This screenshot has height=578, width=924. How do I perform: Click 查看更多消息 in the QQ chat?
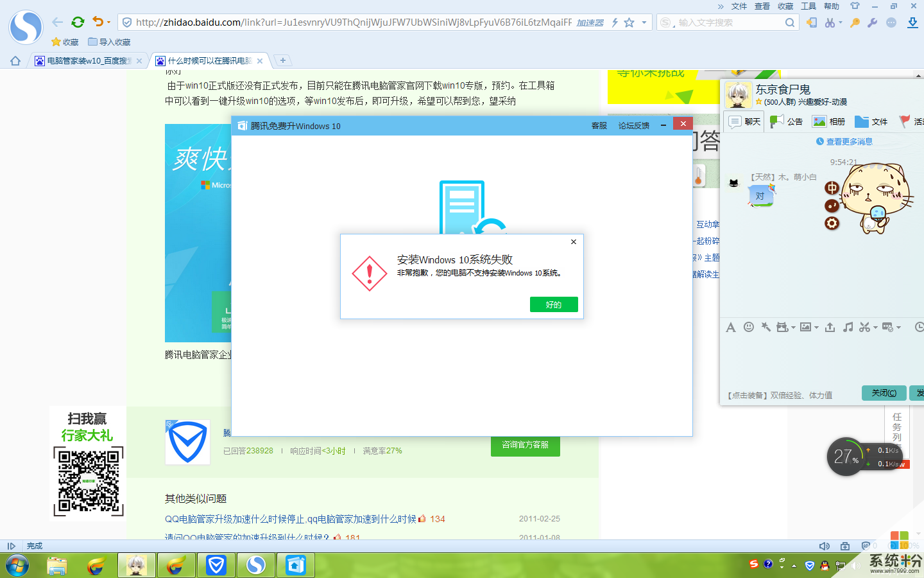(x=844, y=141)
